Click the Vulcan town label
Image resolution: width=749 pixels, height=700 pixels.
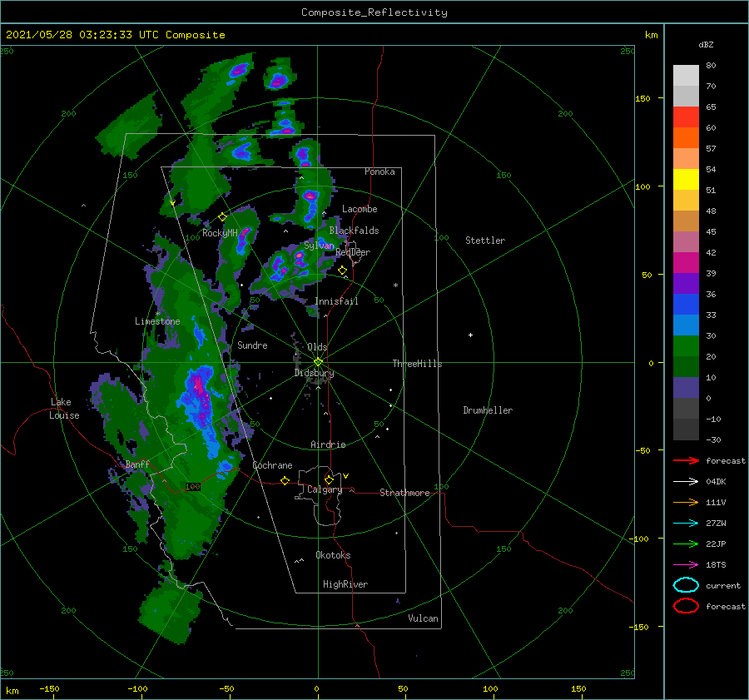coord(424,618)
